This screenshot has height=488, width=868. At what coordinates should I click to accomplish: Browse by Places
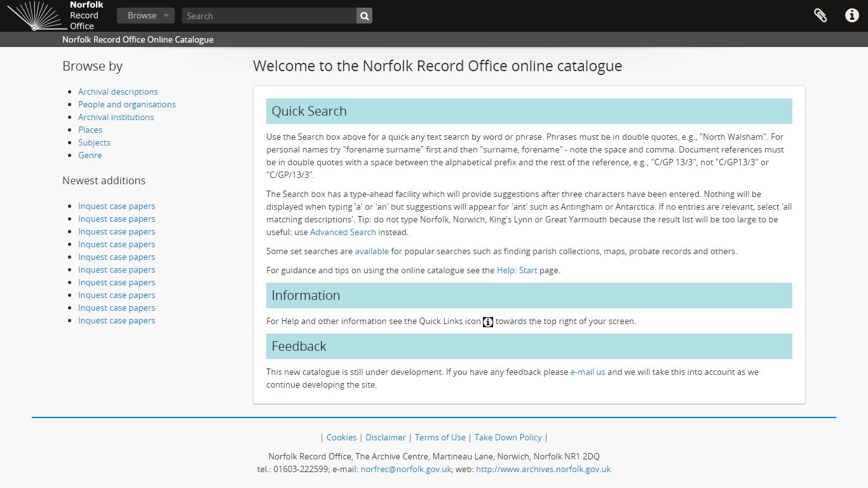click(90, 130)
